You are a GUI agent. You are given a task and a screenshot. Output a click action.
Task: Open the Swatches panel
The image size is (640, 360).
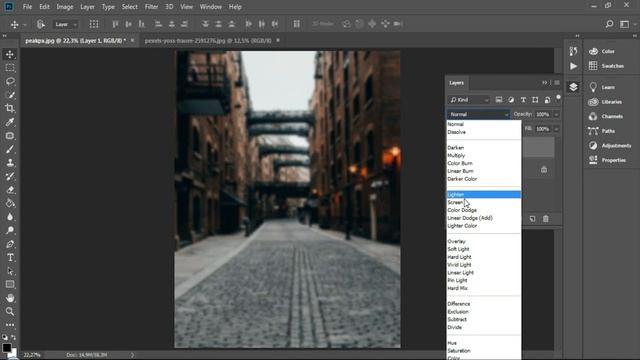tap(607, 66)
